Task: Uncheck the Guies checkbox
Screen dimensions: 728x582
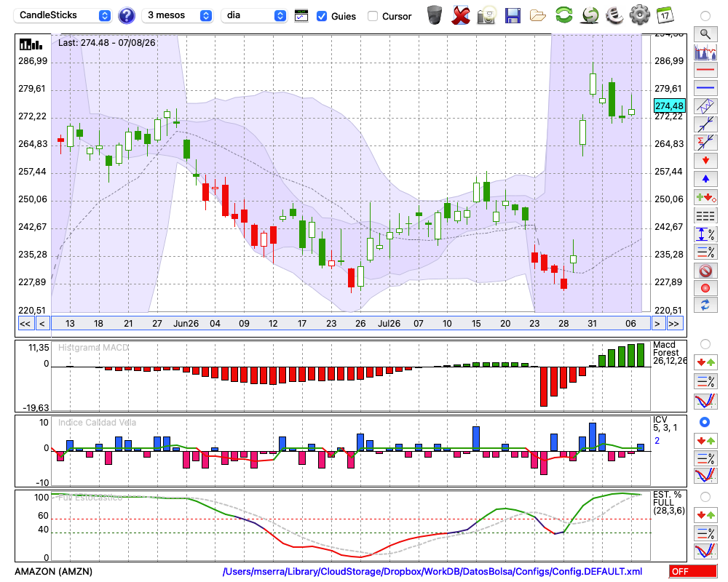Action: (321, 16)
